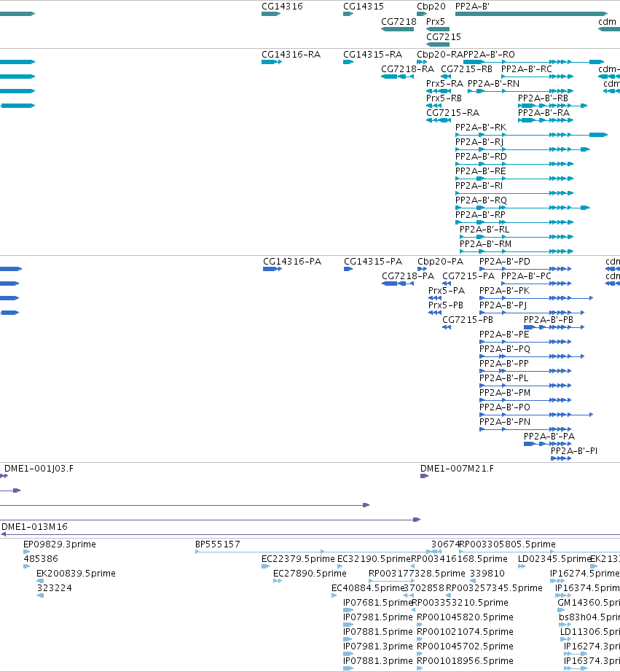This screenshot has width=620, height=672.
Task: Click the CG7218-PA protein label
Action: 408,276
